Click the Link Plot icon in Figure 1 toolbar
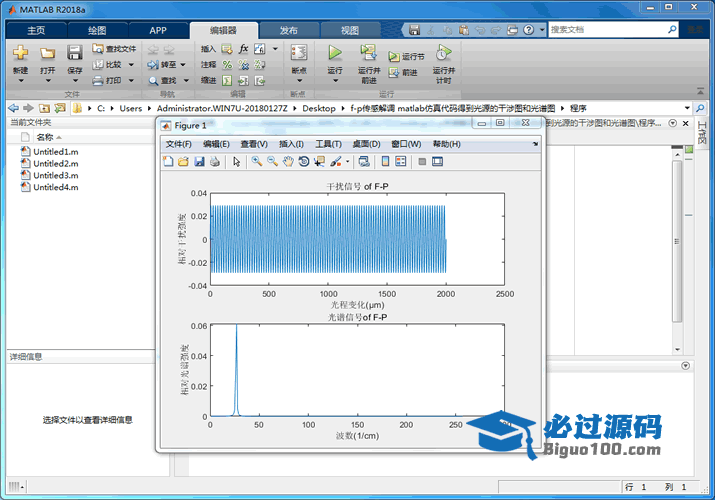 [364, 161]
